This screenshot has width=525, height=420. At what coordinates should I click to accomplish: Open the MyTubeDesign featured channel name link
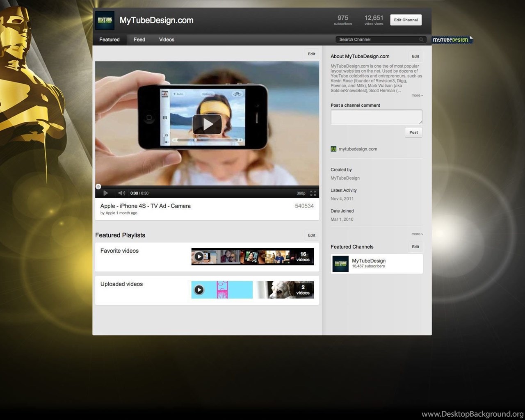pyautogui.click(x=369, y=260)
